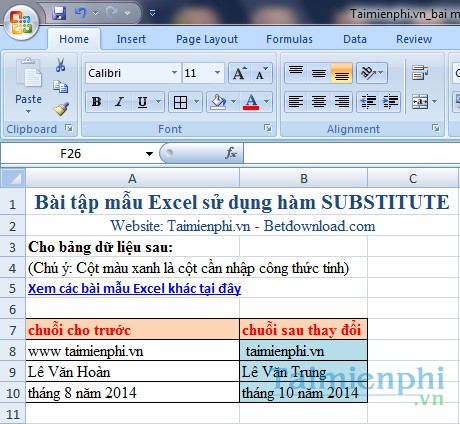Decrease font size with Shrink Font
The width and height of the screenshot is (460, 424).
(x=261, y=73)
